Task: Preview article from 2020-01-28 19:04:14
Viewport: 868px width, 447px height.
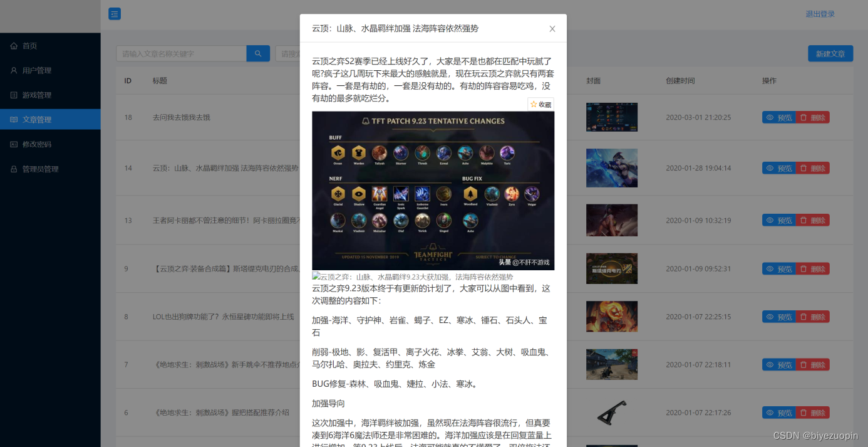Action: 778,168
